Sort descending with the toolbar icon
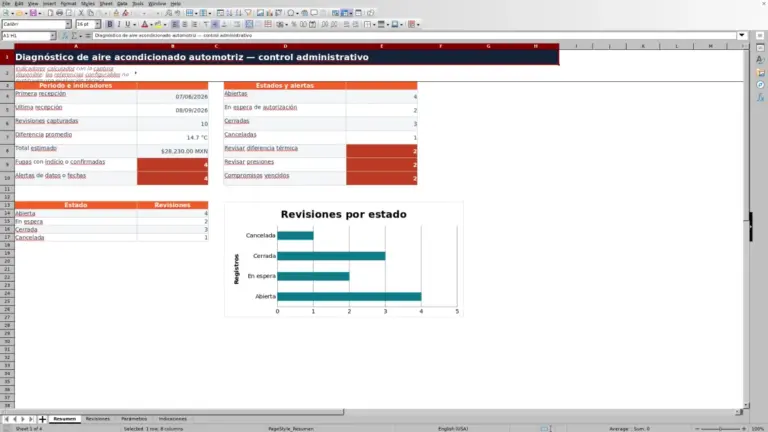768x432 pixels. tap(239, 13)
